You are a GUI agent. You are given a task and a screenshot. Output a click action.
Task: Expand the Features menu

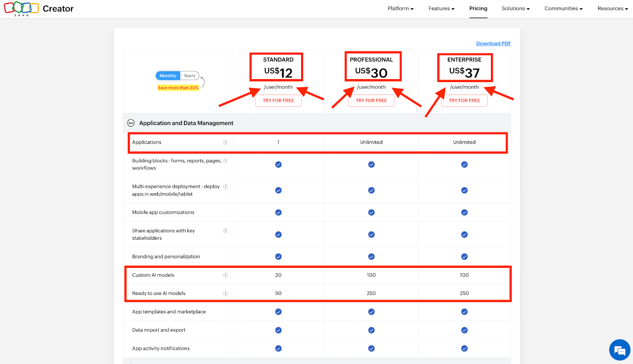(442, 8)
